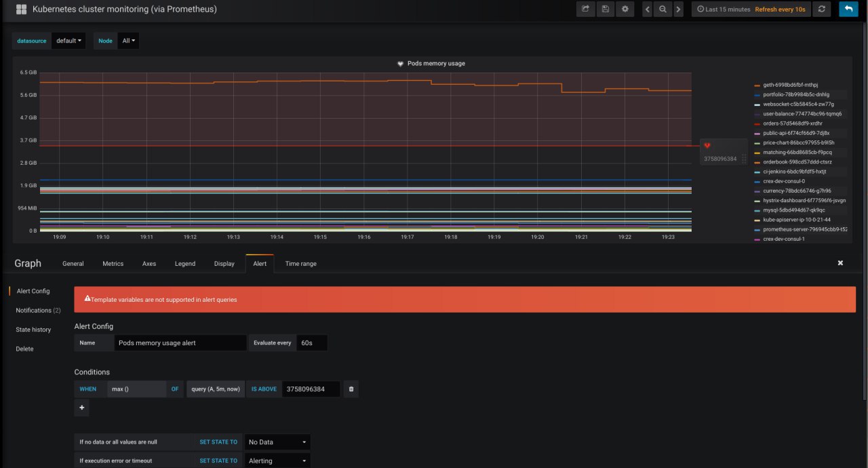Open the Alerting state dropdown
The height and width of the screenshot is (468, 868).
[277, 461]
